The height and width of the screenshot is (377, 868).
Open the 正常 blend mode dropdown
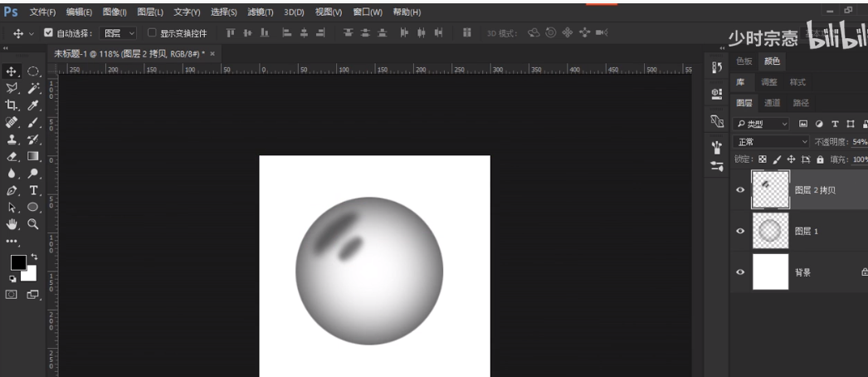point(771,142)
